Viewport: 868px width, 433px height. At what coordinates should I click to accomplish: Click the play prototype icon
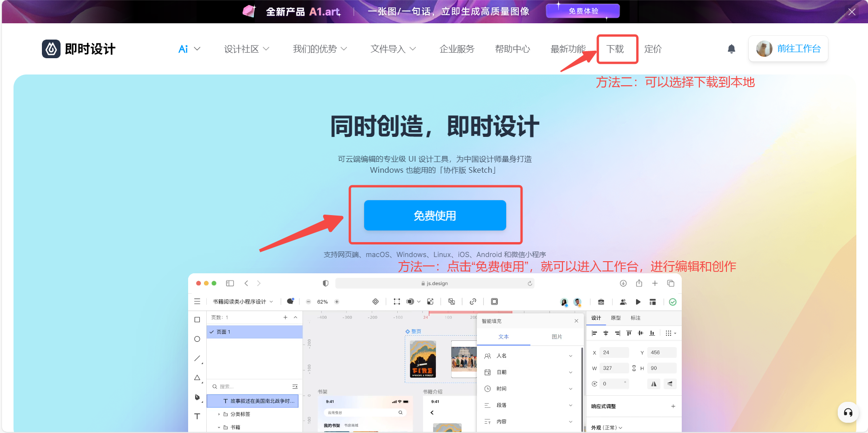pyautogui.click(x=638, y=302)
